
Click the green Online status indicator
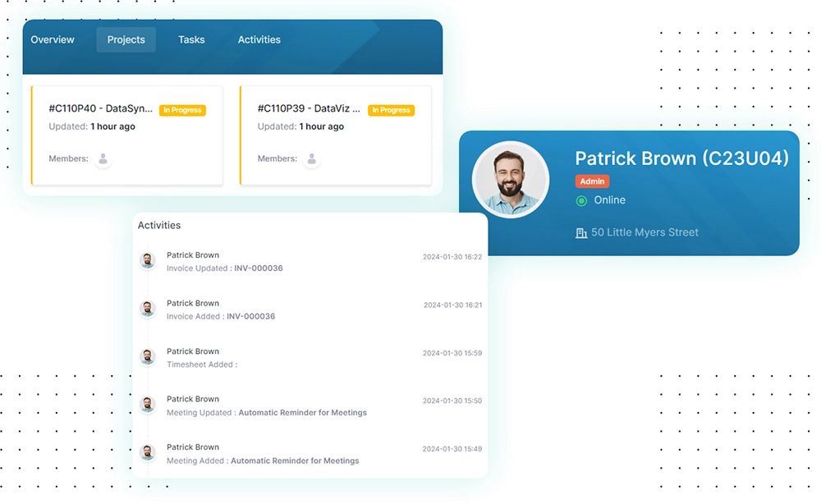pos(581,200)
